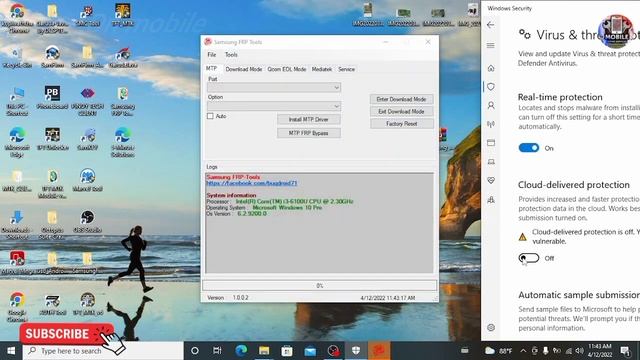Click MTP FRP Bypass button
This screenshot has width=640, height=360.
pos(309,133)
